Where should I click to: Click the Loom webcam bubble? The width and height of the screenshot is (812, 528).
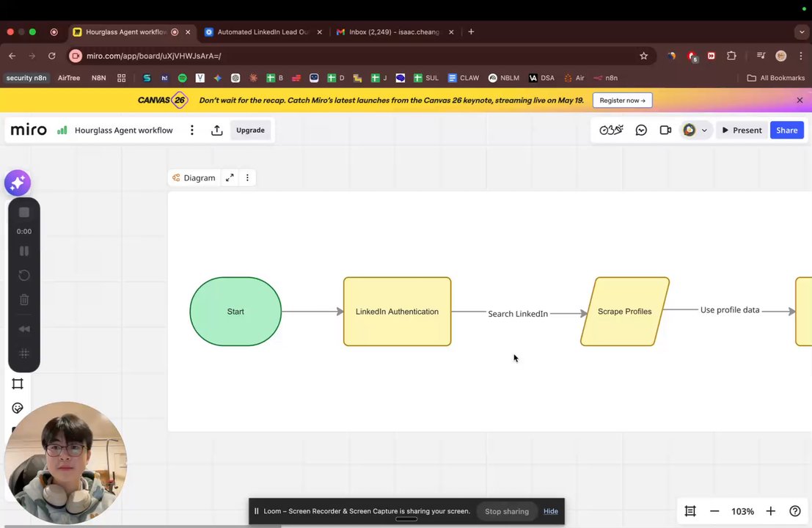(x=66, y=463)
